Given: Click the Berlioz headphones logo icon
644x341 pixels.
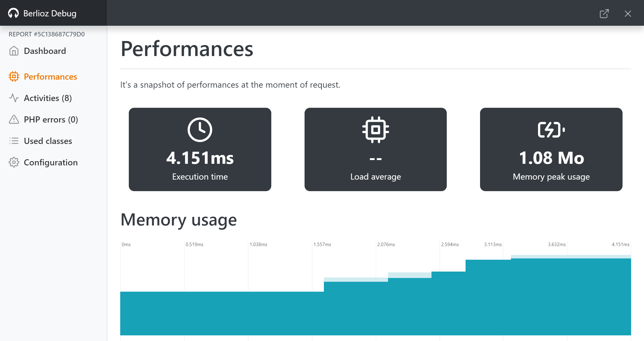Looking at the screenshot, I should (13, 13).
